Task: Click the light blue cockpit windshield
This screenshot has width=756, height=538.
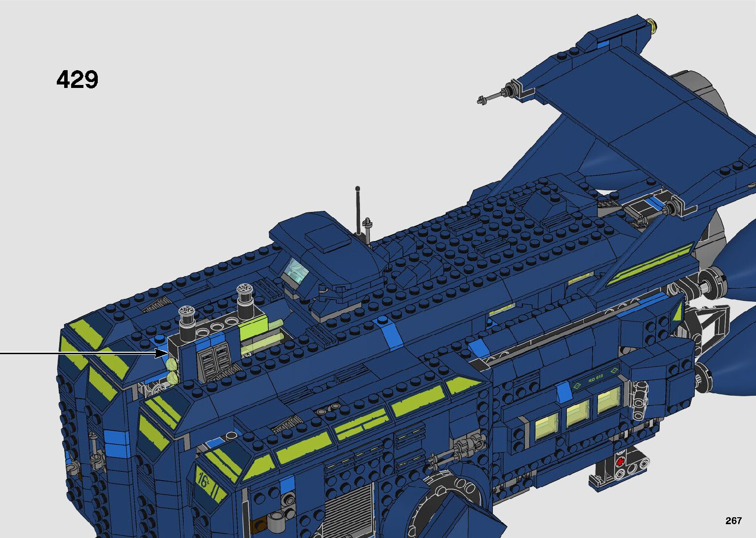Action: [x=295, y=271]
